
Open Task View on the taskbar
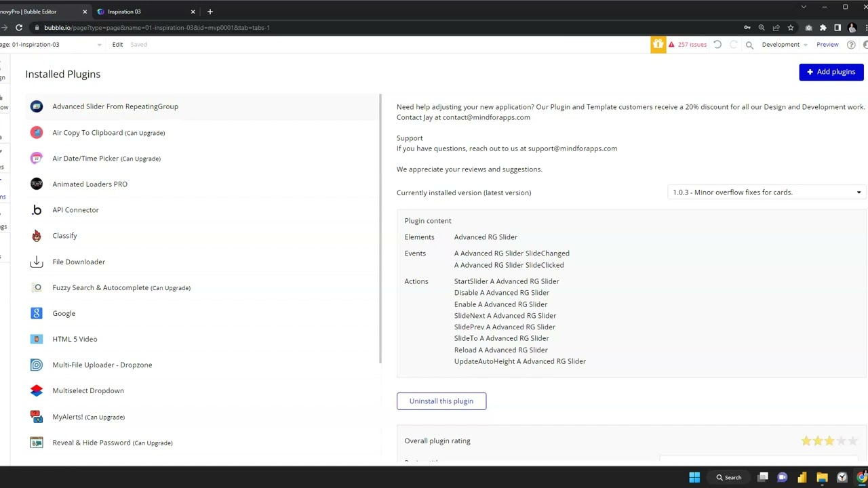pyautogui.click(x=763, y=477)
